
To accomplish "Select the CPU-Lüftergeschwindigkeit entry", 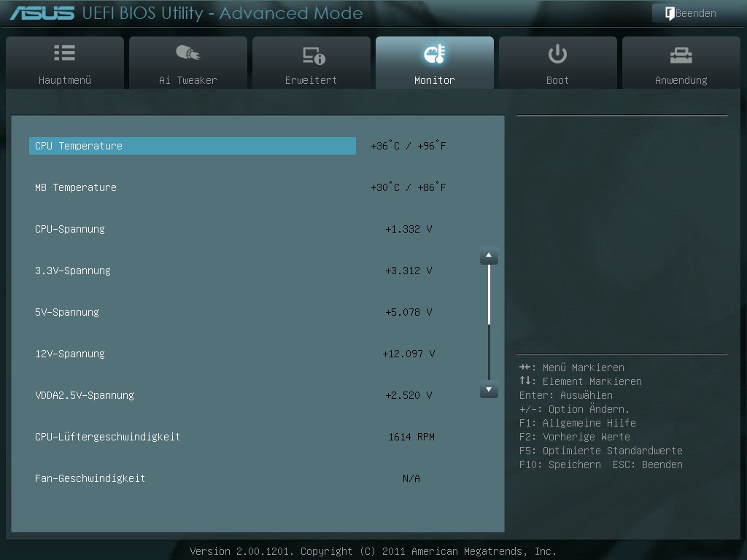I will pos(108,437).
